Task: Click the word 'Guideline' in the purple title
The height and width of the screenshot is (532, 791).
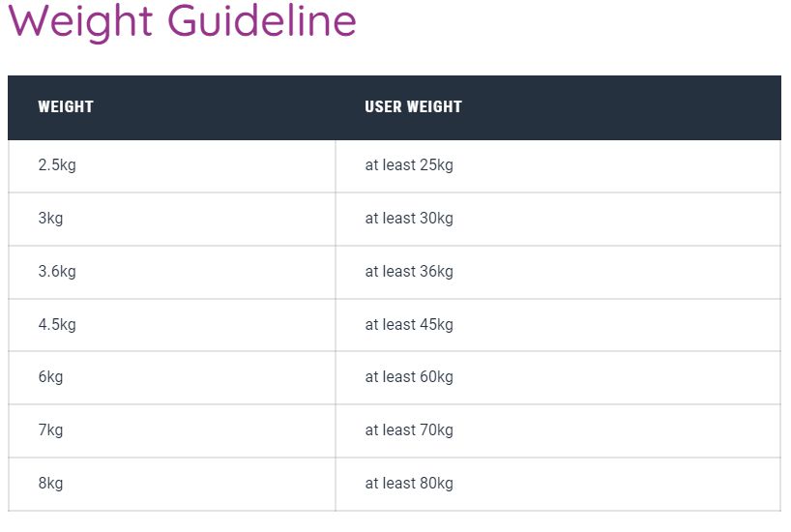Action: coord(262,21)
